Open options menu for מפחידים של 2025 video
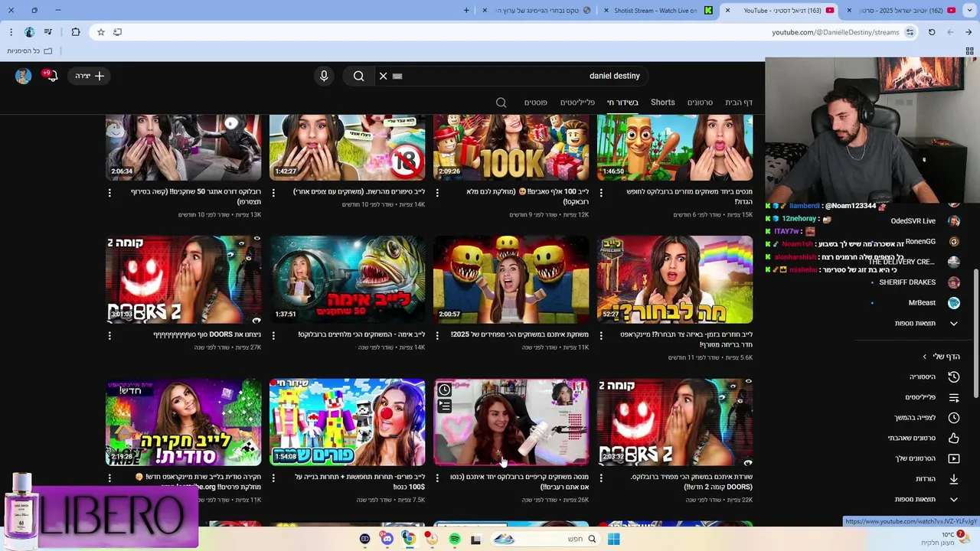 click(437, 335)
